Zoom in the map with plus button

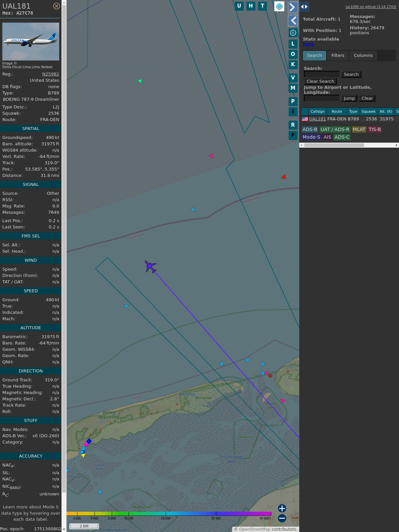click(282, 508)
